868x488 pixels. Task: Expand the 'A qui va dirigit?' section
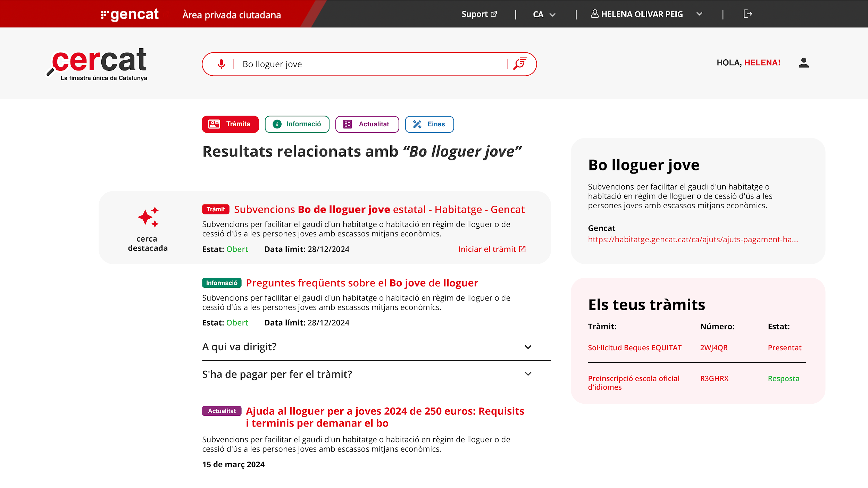[376, 347]
